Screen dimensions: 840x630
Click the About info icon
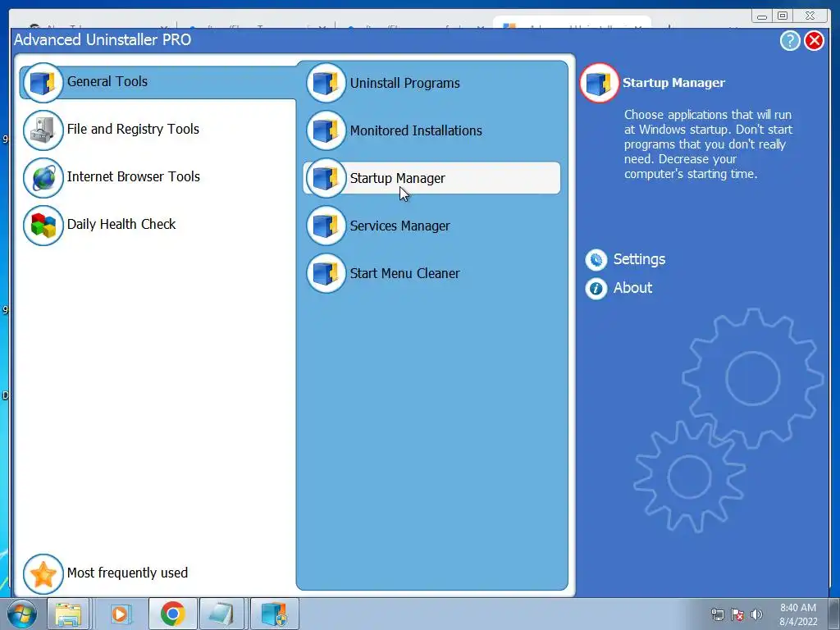(596, 289)
